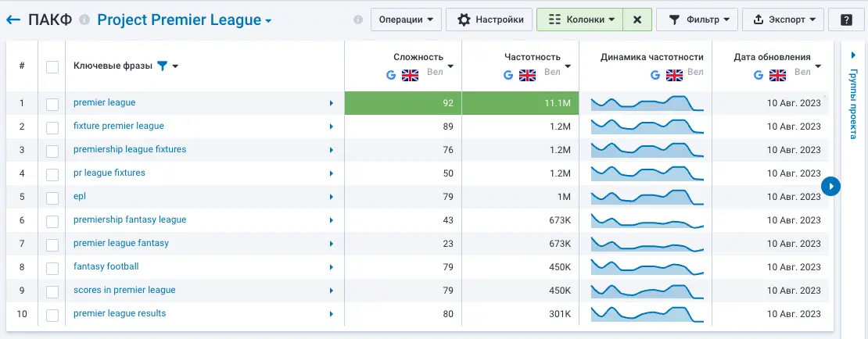The height and width of the screenshot is (339, 868).
Task: Click the frequency trend chart for premier league results
Action: coord(647,314)
